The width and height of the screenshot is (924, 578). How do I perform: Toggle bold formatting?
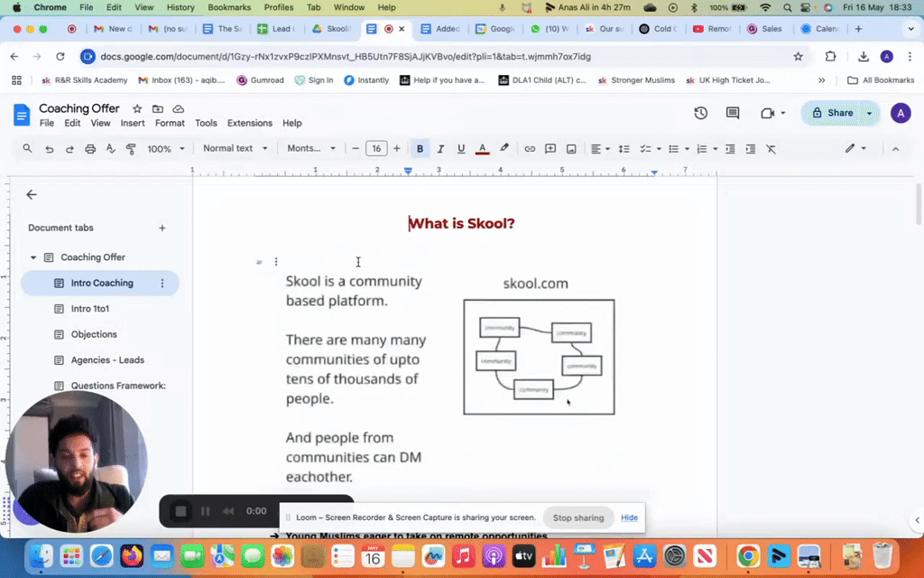coord(420,149)
